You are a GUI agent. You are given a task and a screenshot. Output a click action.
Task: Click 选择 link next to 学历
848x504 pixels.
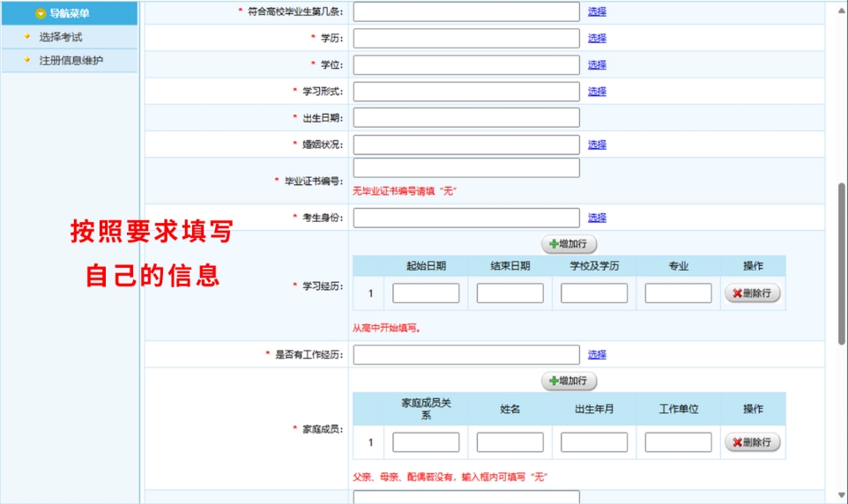[x=597, y=38]
